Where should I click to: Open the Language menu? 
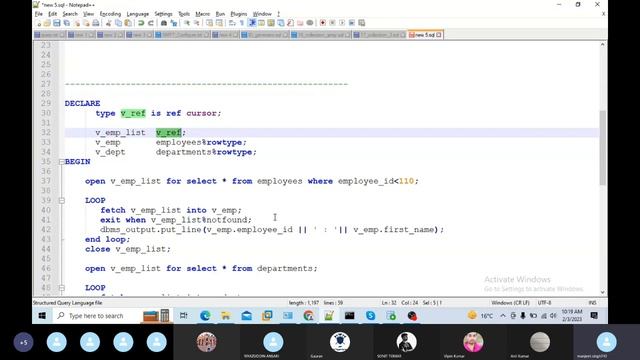click(138, 14)
